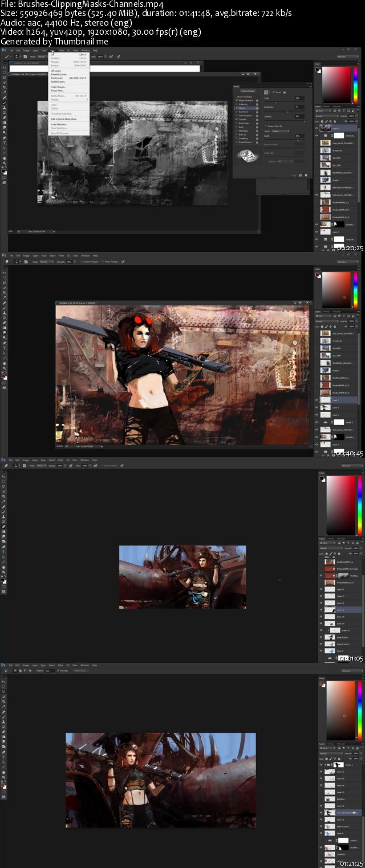This screenshot has width=365, height=868.
Task: Select the Move tool in the 00:20:25 frame
Action: click(x=4, y=67)
